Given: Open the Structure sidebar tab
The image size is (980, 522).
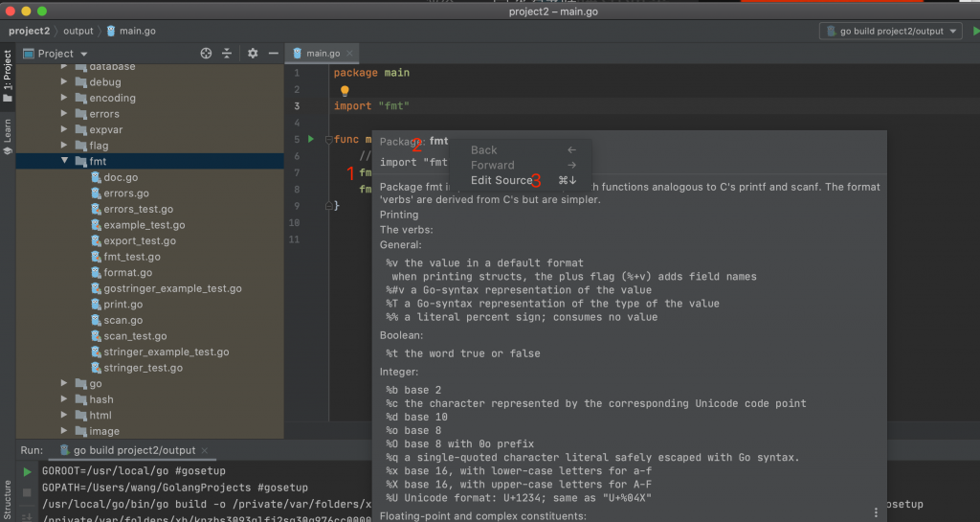Looking at the screenshot, I should coord(8,500).
